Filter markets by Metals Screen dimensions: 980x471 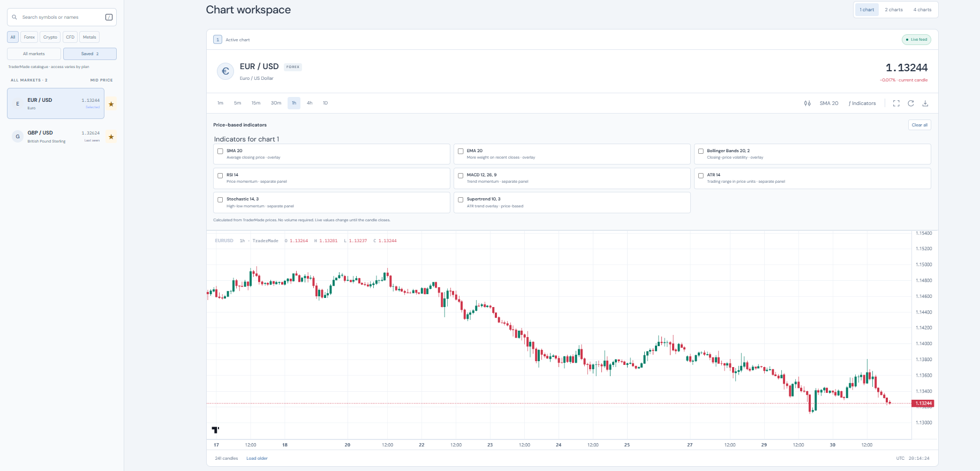pos(89,37)
